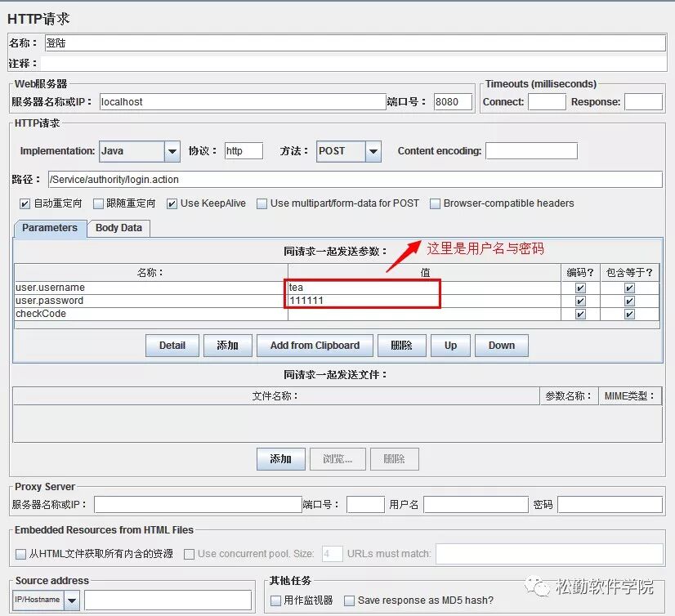
Task: Click the URLs must match field
Action: [549, 554]
